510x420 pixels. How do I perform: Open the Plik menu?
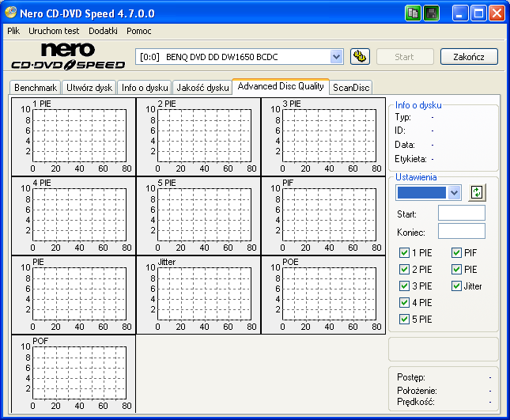pyautogui.click(x=13, y=31)
